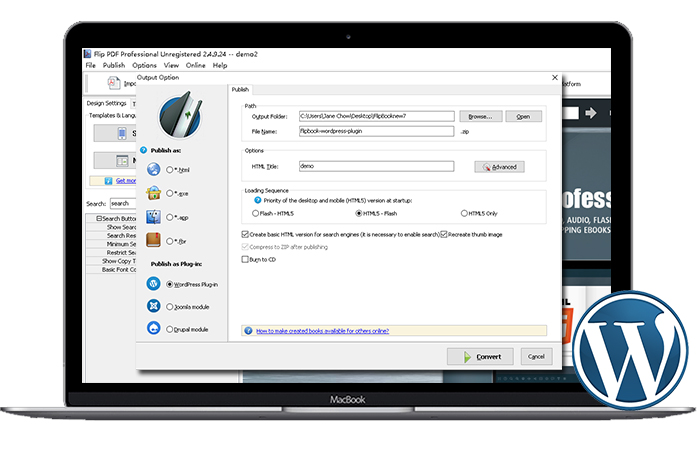The image size is (700, 450).
Task: Click into the HTML Title field
Action: [x=377, y=166]
